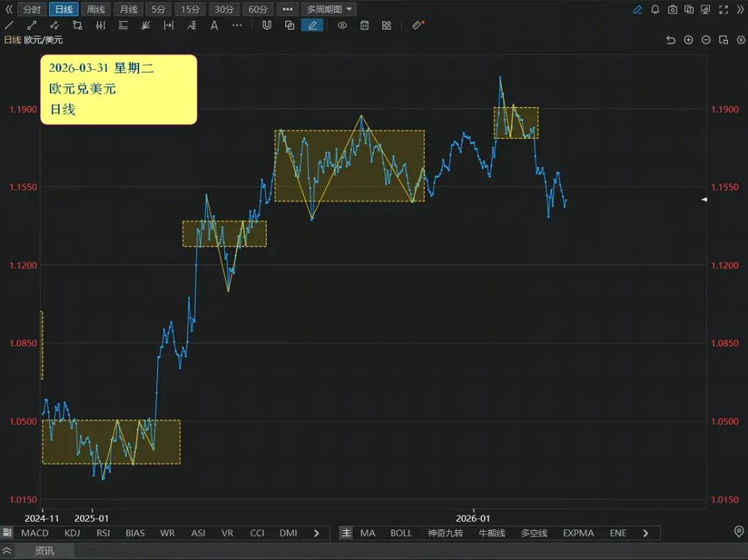This screenshot has width=748, height=560.
Task: Collapse left panel with double chevron
Action: (8, 10)
